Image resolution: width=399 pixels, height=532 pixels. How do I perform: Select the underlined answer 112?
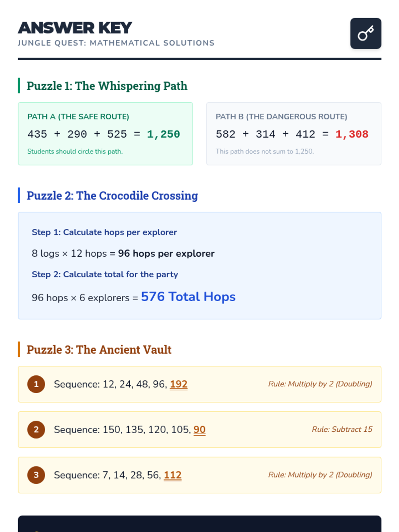(x=173, y=475)
